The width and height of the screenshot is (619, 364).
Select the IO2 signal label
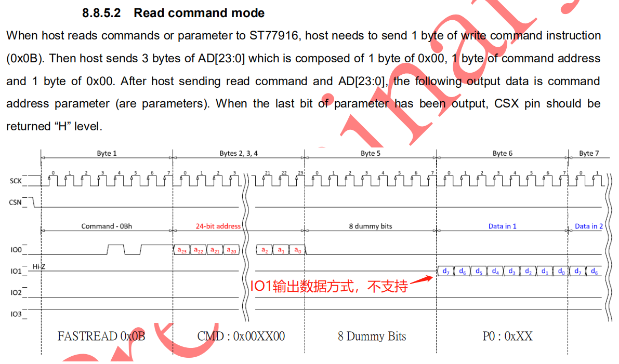16,293
